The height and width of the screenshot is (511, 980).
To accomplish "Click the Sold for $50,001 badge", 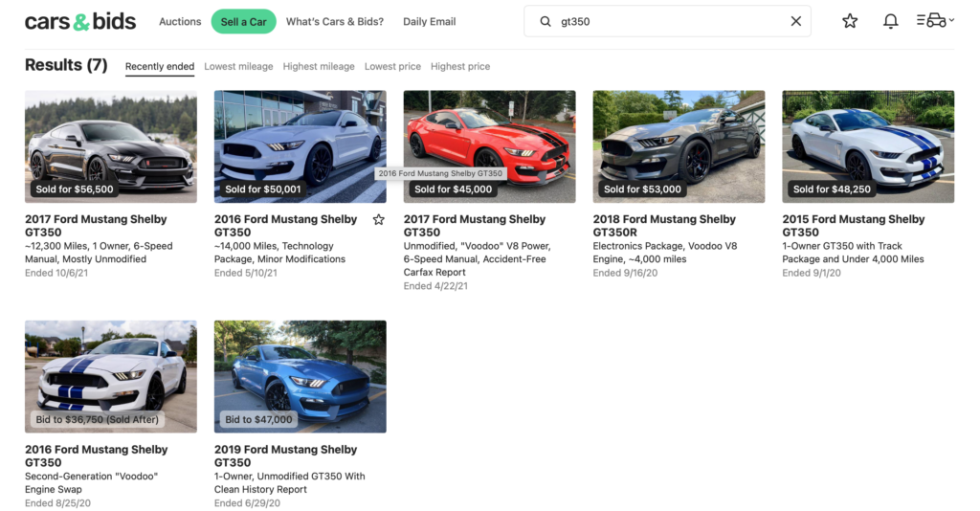I will [x=263, y=189].
